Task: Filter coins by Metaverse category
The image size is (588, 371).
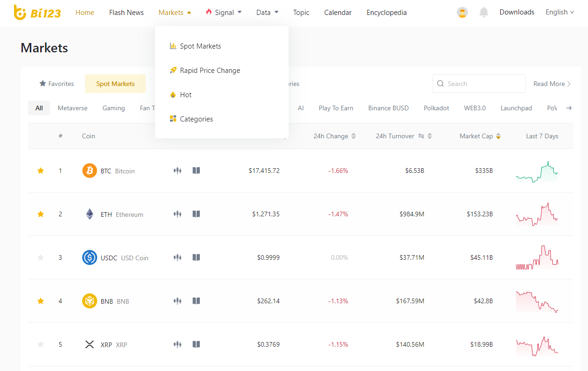Action: (72, 108)
